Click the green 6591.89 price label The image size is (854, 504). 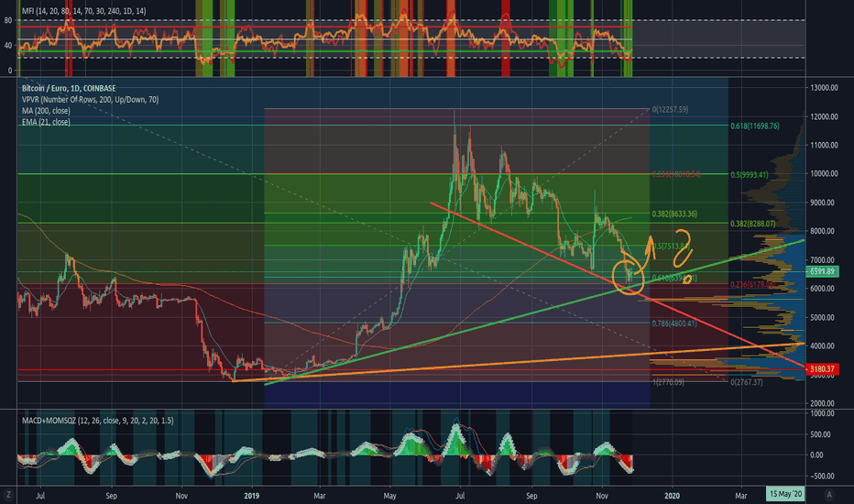(823, 271)
